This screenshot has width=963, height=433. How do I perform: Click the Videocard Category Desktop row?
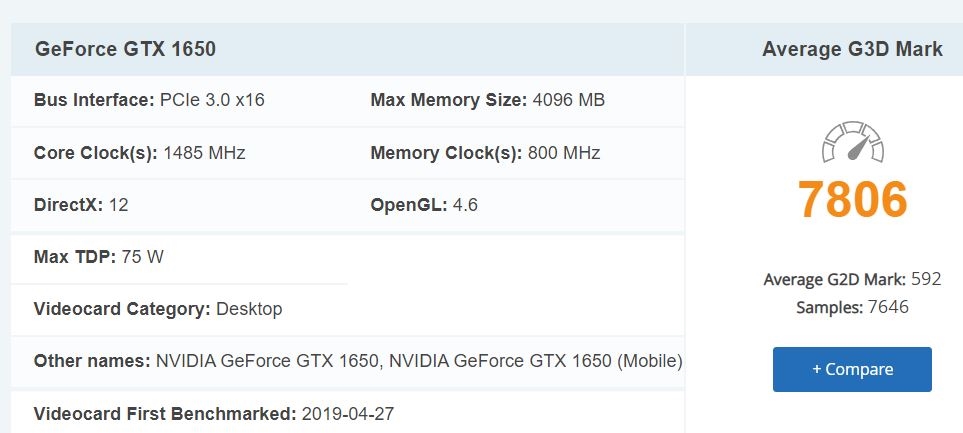coord(158,309)
